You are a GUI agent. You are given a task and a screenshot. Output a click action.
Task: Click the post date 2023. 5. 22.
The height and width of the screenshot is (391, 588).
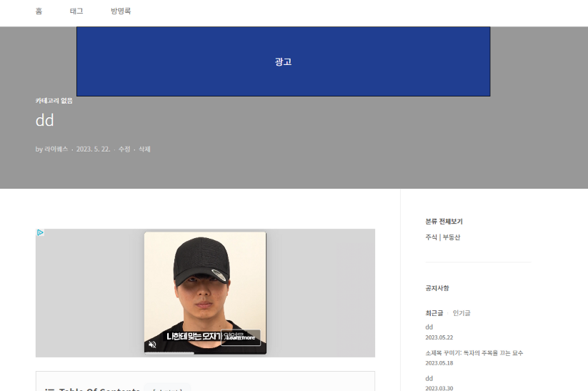[94, 149]
